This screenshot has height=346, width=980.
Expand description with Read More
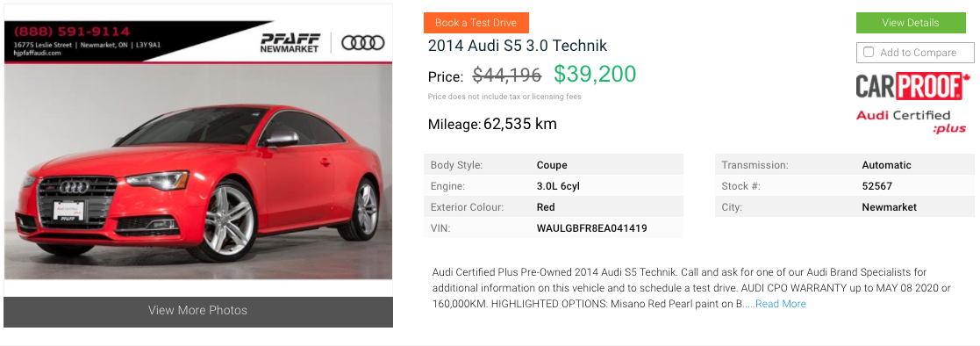pos(780,304)
